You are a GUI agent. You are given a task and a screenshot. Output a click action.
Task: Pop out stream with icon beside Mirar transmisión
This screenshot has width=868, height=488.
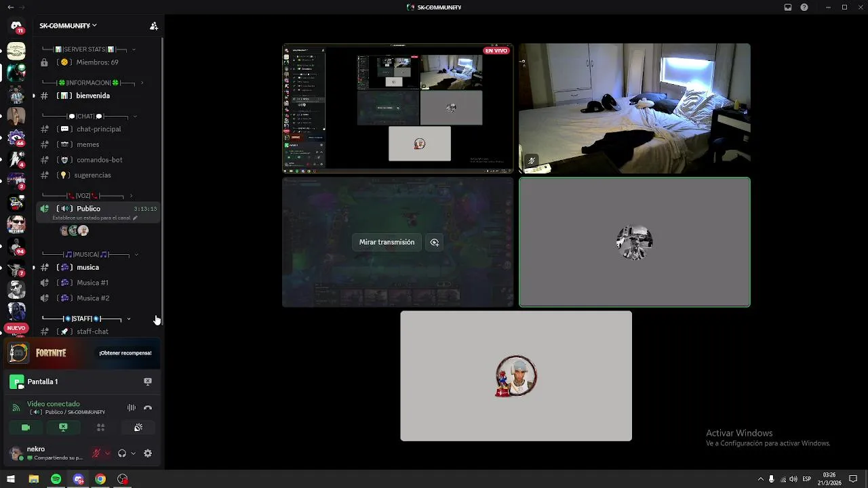click(x=435, y=242)
